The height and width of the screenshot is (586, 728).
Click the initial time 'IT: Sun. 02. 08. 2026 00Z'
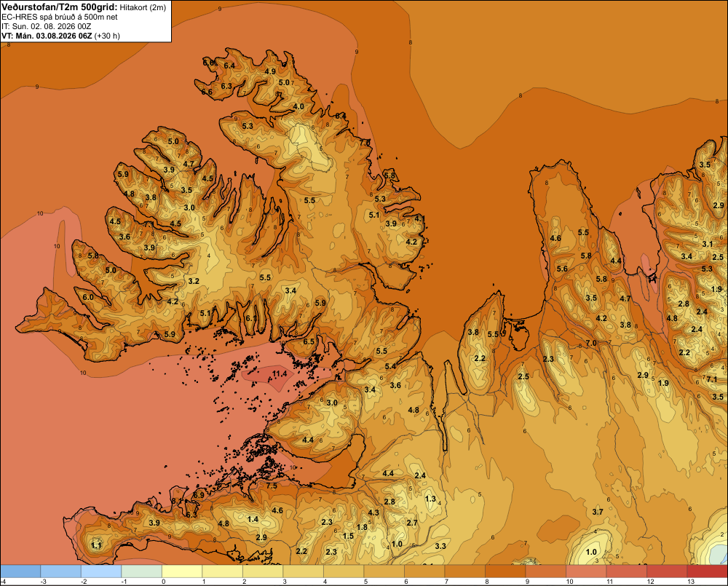coord(47,26)
